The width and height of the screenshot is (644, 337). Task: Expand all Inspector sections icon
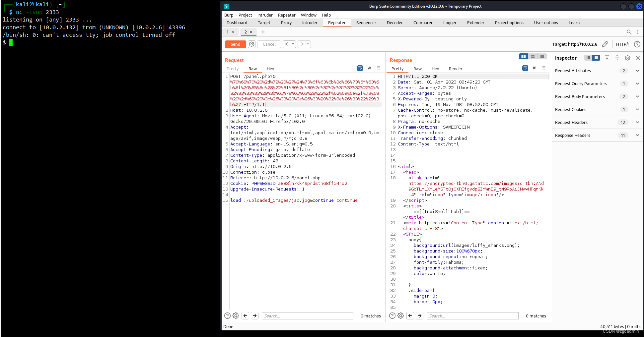pyautogui.click(x=607, y=58)
